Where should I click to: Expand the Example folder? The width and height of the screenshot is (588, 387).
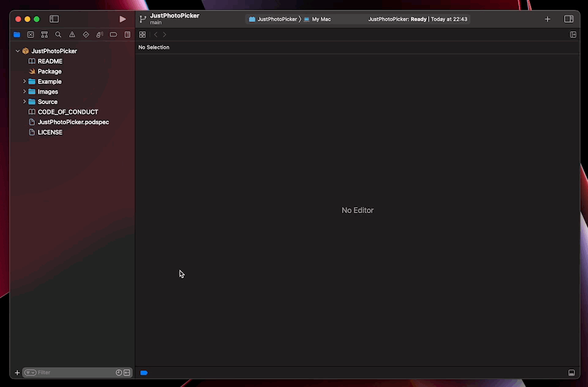tap(24, 81)
